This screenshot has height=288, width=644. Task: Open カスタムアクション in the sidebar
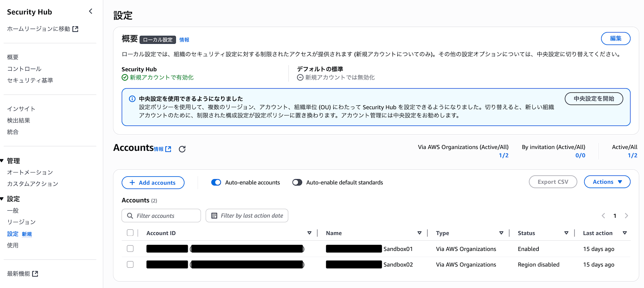coord(33,184)
